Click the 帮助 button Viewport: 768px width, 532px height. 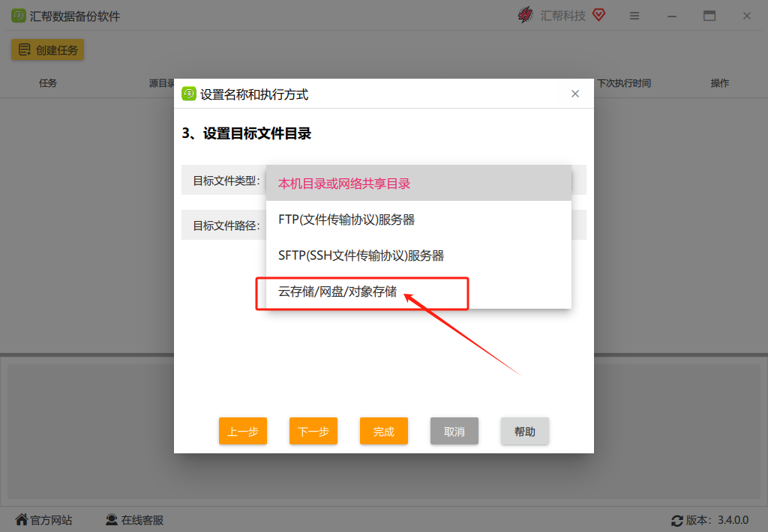point(524,431)
